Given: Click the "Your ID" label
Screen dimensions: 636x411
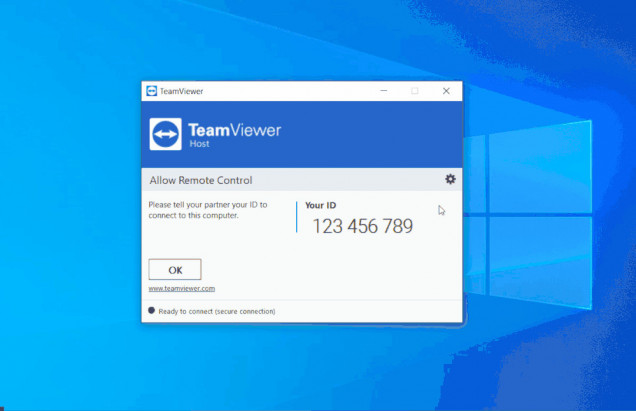Looking at the screenshot, I should [x=321, y=205].
